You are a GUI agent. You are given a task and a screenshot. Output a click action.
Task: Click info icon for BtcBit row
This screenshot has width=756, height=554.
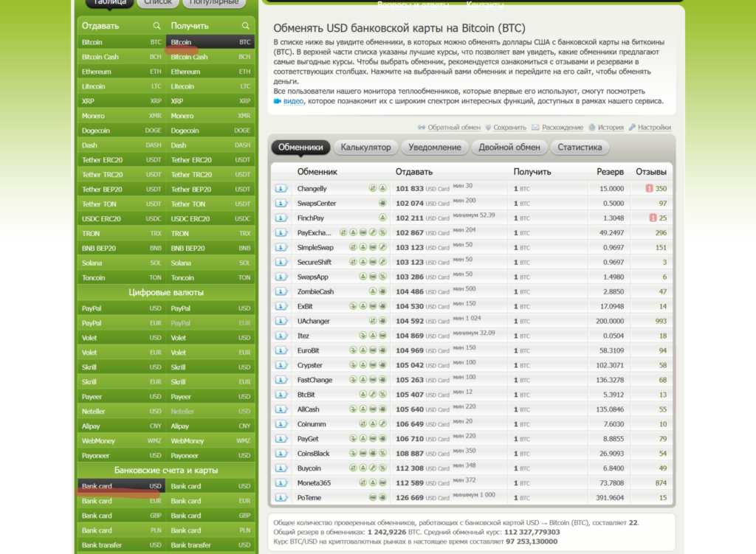[281, 395]
